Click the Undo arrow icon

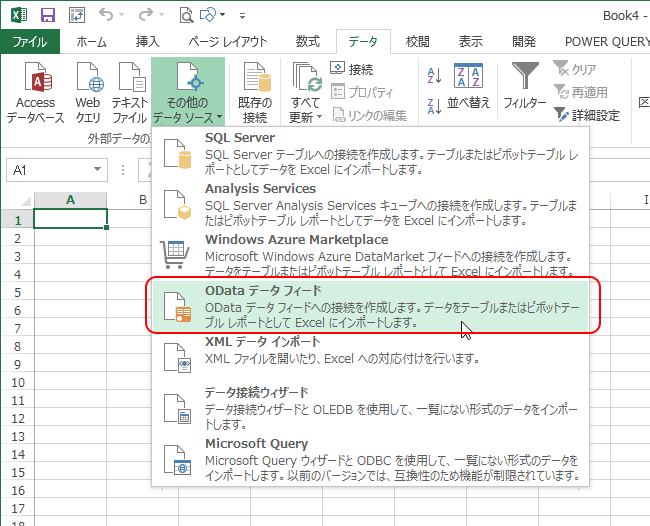pyautogui.click(x=106, y=15)
